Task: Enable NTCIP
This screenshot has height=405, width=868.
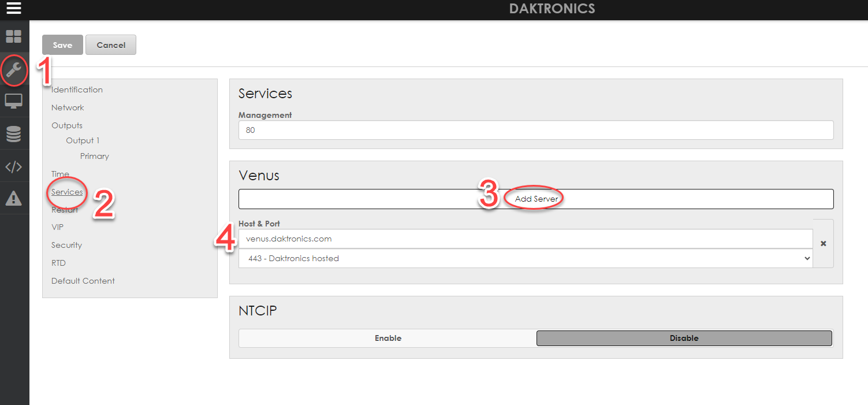Action: pyautogui.click(x=388, y=338)
